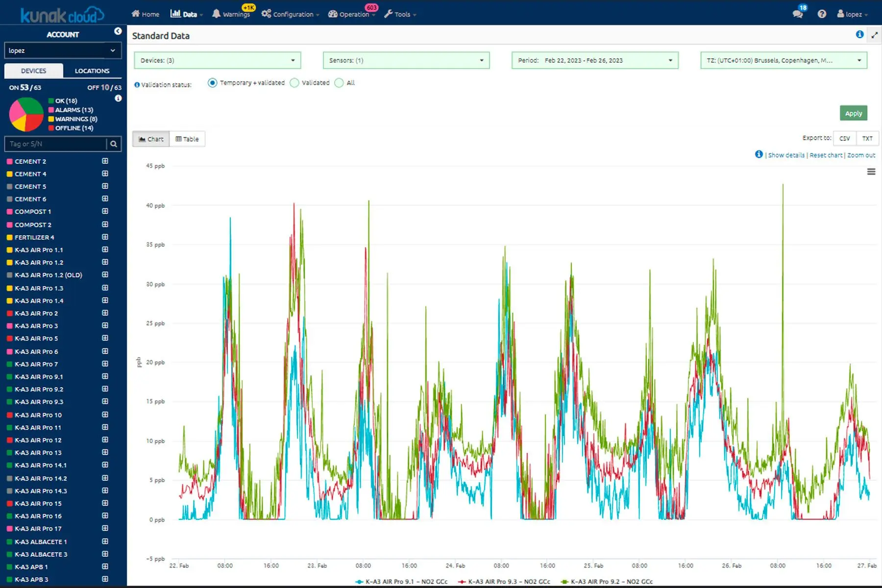882x588 pixels.
Task: Switch to the LOCATIONS tab
Action: coord(92,71)
